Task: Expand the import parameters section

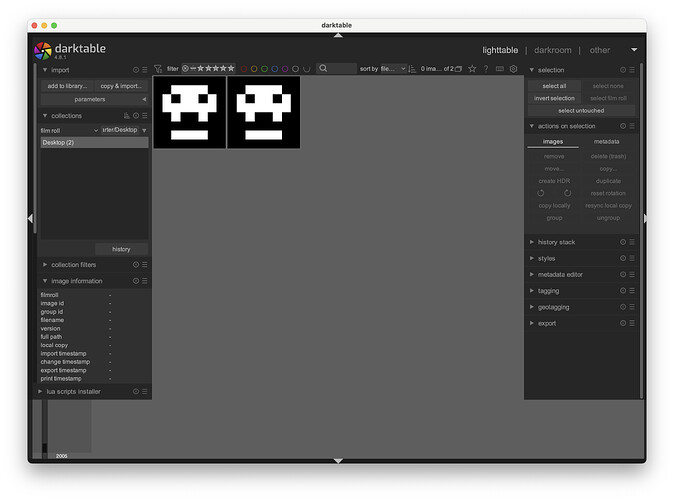Action: click(94, 99)
